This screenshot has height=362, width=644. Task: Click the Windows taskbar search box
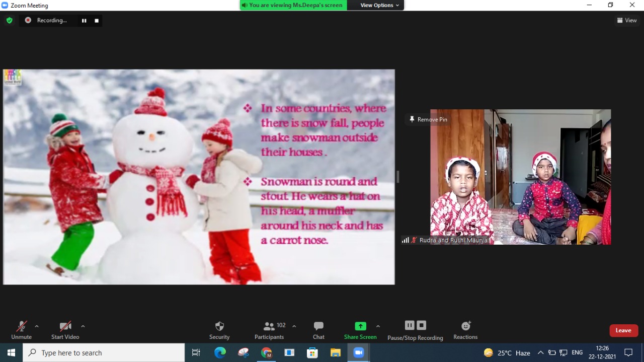(104, 353)
